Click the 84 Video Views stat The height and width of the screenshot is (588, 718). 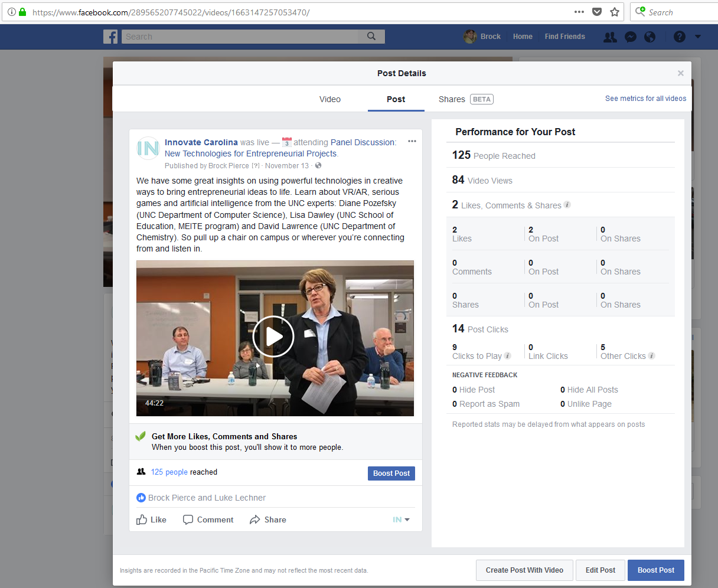point(482,180)
